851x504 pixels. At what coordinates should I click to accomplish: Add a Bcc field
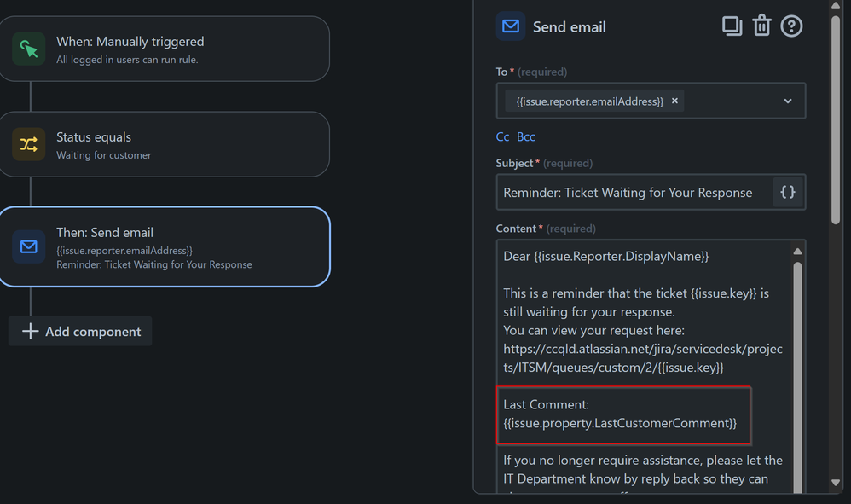pos(526,136)
